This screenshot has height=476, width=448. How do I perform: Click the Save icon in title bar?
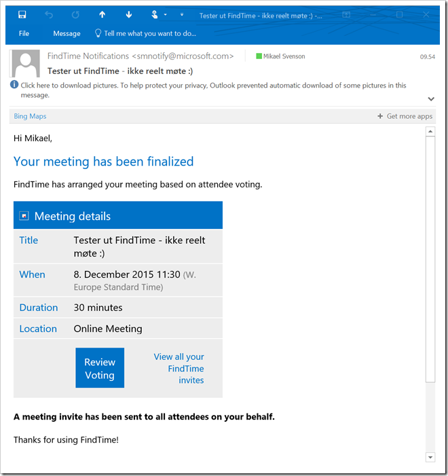(22, 14)
